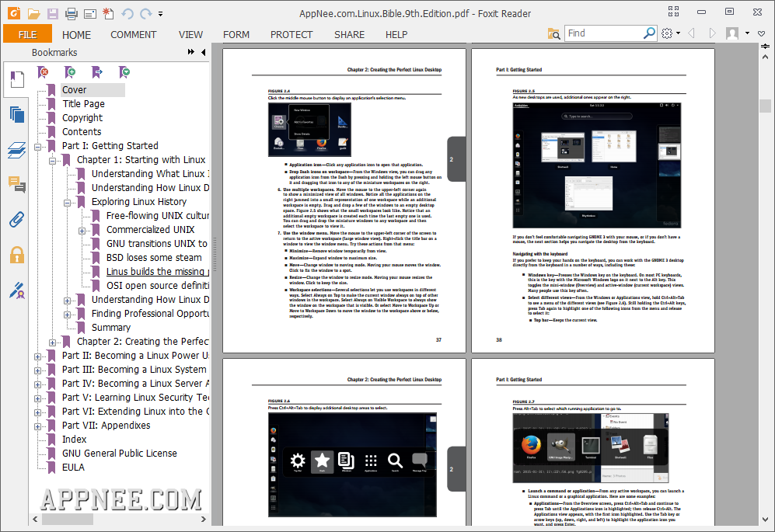Viewport: 775px width, 532px height.
Task: Go to next search result arrow
Action: [712, 33]
